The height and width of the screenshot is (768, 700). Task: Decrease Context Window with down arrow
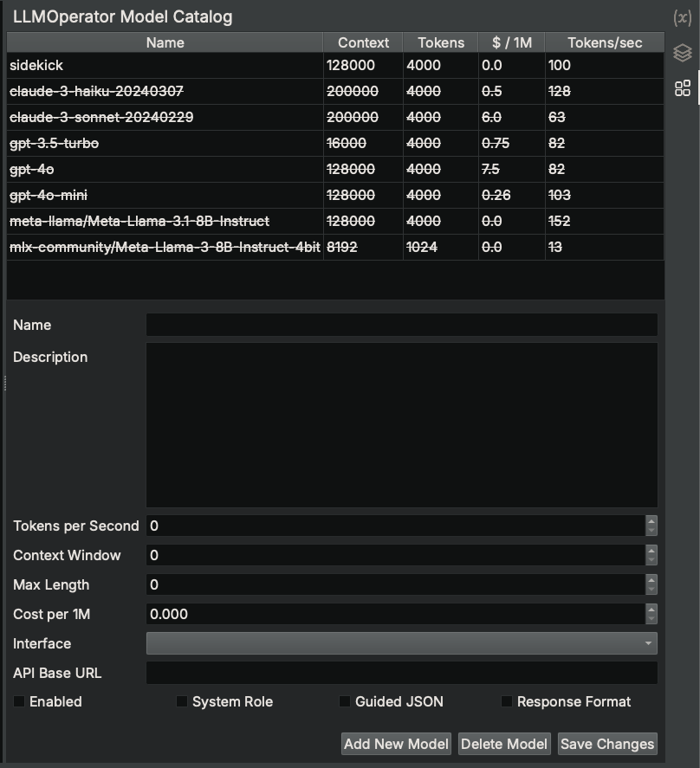651,560
